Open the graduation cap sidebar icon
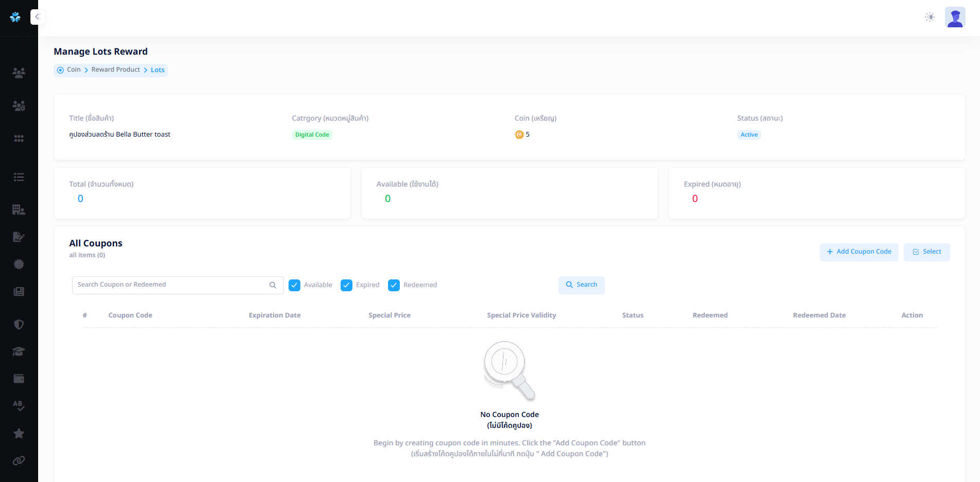 tap(19, 352)
